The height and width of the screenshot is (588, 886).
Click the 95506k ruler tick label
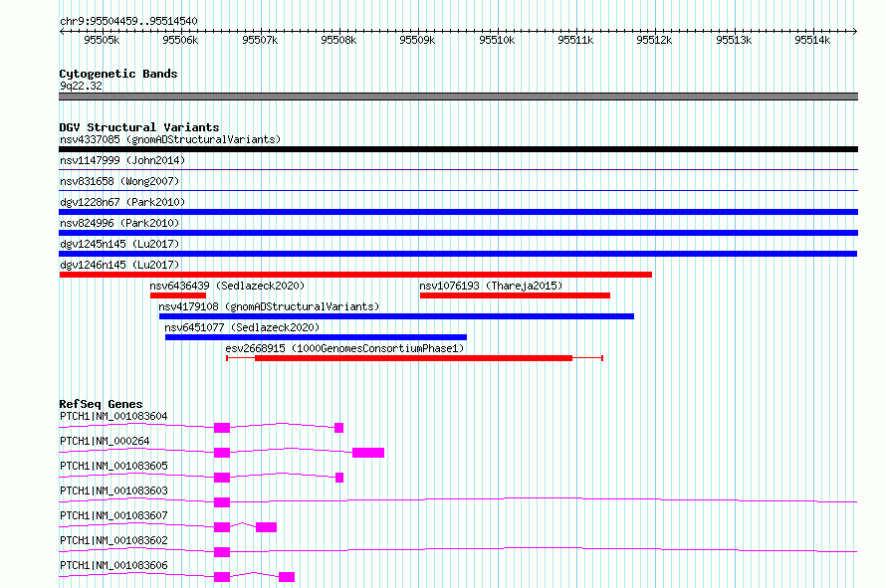click(180, 40)
